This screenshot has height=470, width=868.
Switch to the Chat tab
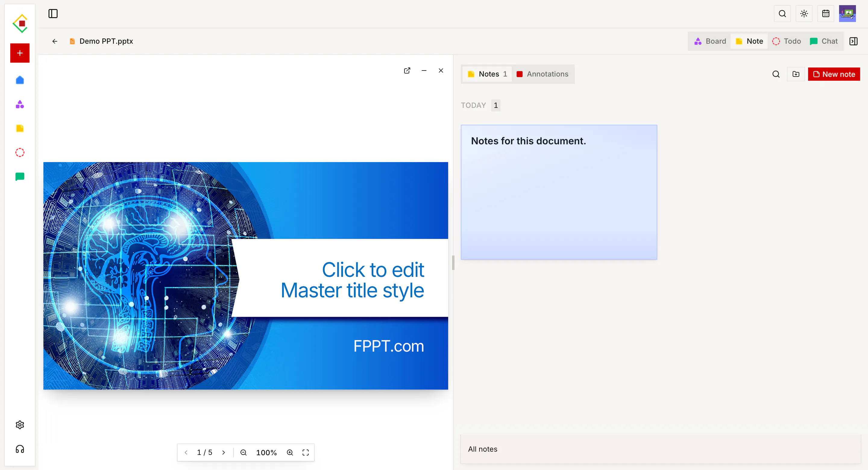point(824,41)
